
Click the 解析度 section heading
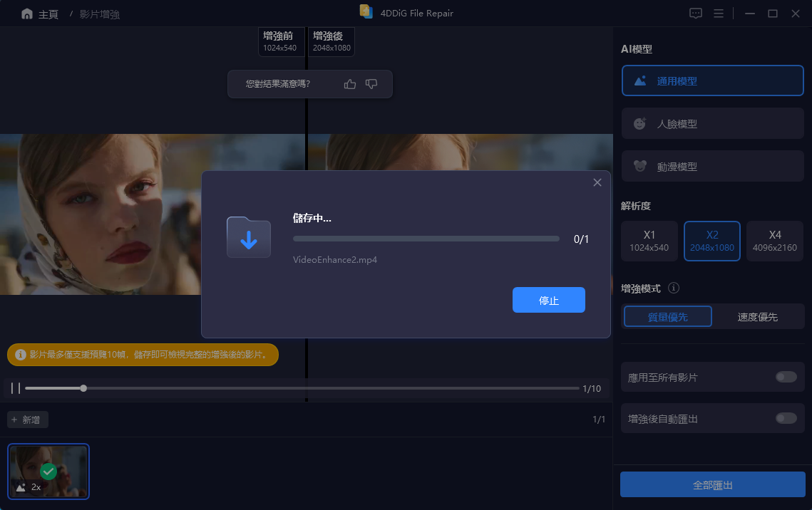(636, 206)
